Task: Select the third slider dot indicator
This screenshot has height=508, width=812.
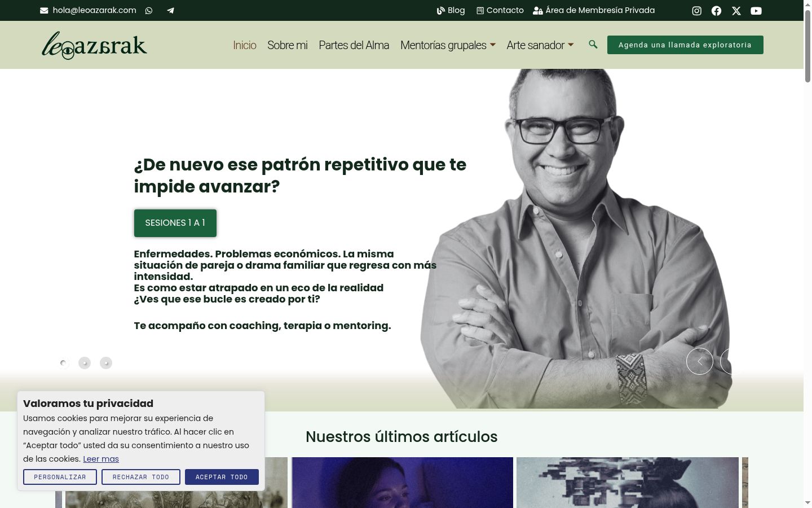Action: [106, 363]
